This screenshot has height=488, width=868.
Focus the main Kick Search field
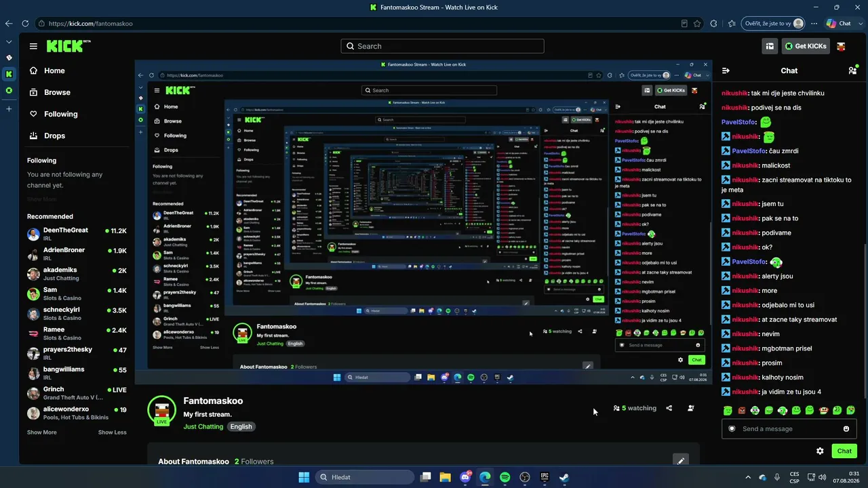442,46
